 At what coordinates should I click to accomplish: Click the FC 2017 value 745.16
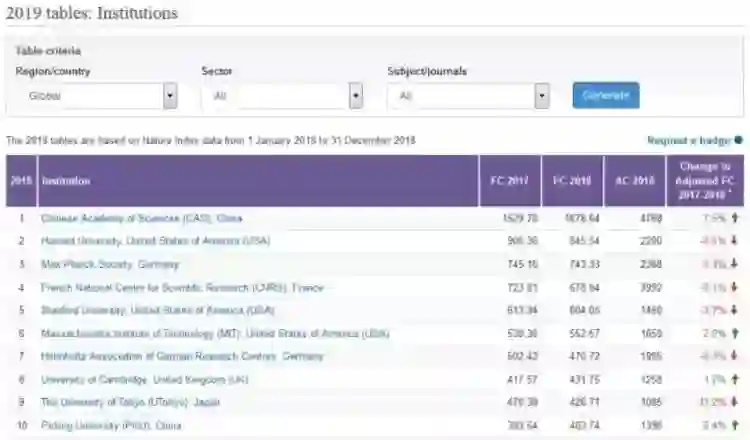522,264
